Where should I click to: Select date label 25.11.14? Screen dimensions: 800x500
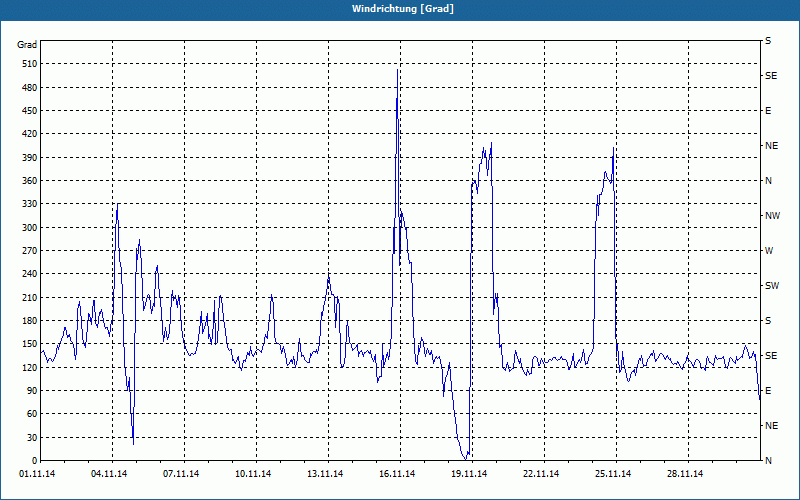point(613,474)
